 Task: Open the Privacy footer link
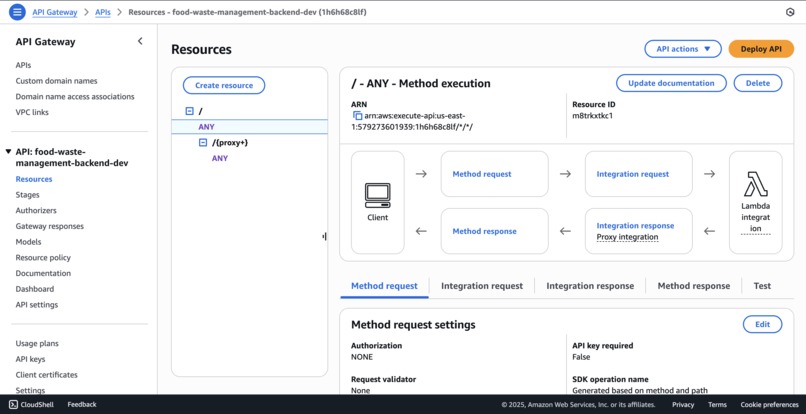click(683, 405)
